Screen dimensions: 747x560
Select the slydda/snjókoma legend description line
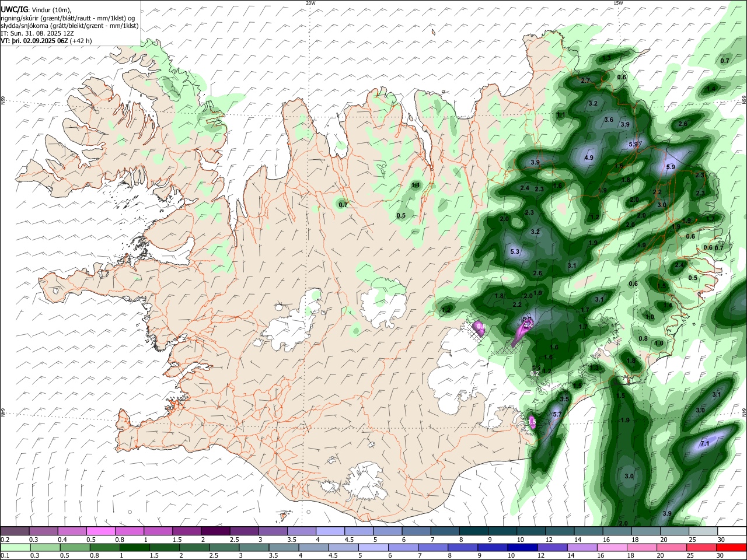coord(69,26)
